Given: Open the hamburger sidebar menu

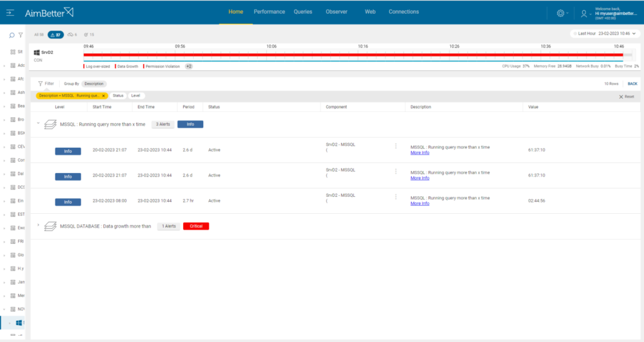Looking at the screenshot, I should tap(10, 13).
